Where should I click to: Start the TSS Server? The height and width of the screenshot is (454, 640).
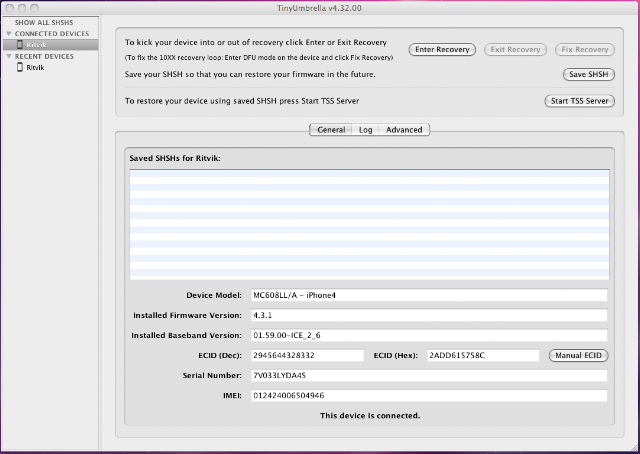580,101
